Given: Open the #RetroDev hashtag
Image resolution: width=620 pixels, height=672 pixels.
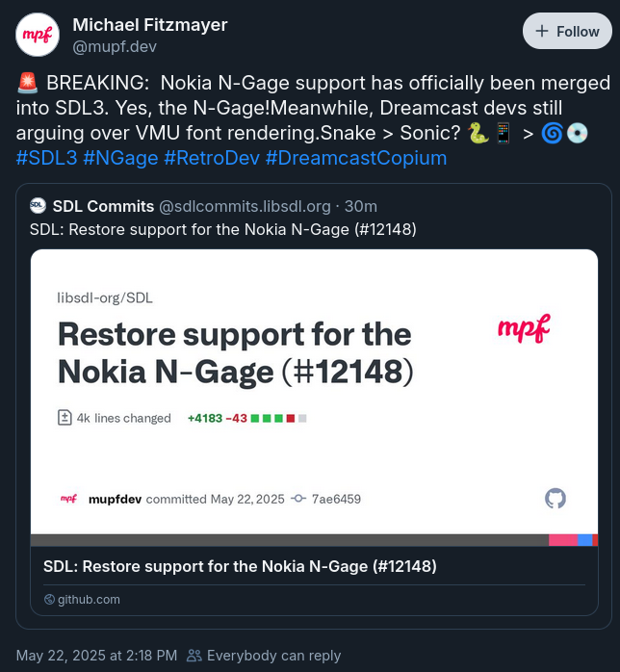Looking at the screenshot, I should click(x=212, y=158).
